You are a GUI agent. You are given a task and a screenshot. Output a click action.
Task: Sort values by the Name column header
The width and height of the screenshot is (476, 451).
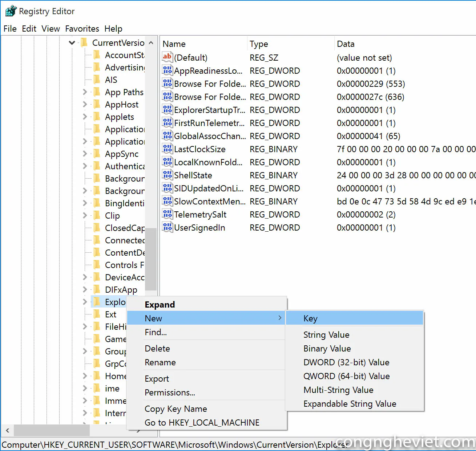[203, 44]
